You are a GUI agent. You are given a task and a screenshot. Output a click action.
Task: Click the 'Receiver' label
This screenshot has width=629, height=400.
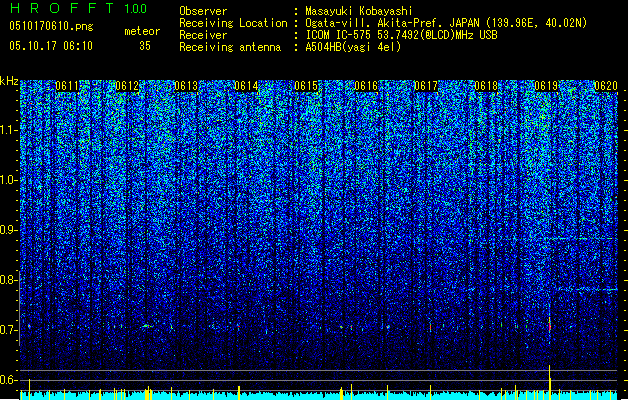tap(203, 35)
